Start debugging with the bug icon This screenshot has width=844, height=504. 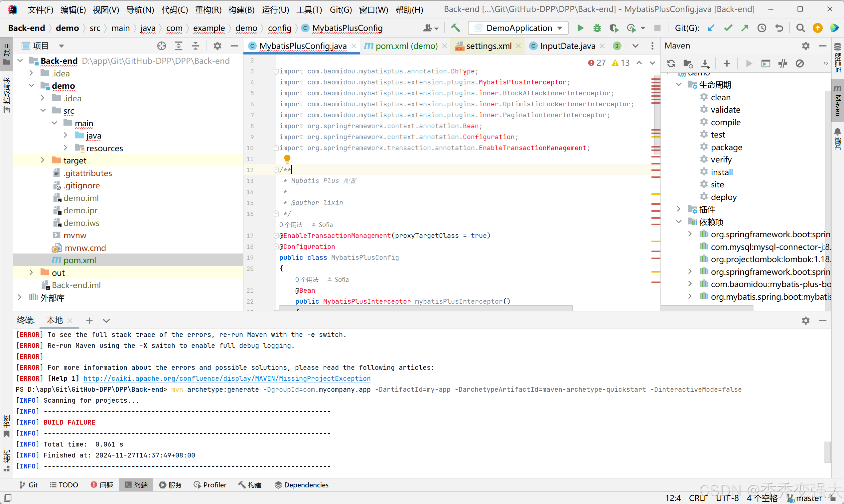click(x=597, y=28)
